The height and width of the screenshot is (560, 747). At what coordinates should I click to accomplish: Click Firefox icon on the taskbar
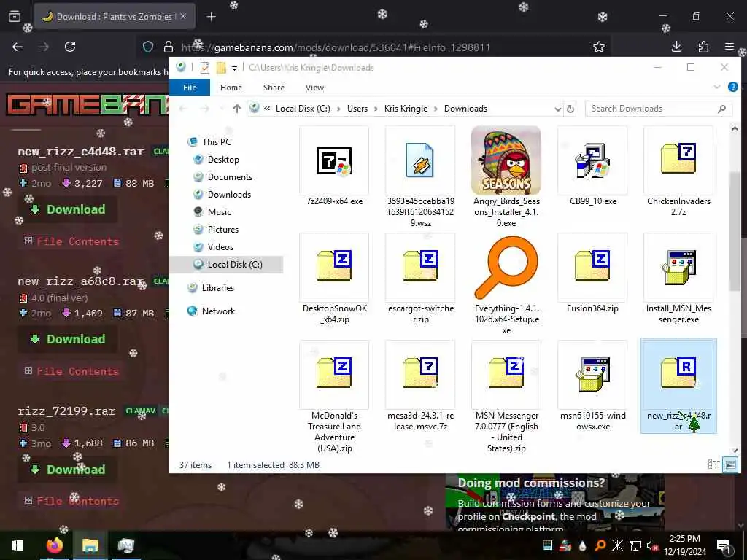(55, 545)
